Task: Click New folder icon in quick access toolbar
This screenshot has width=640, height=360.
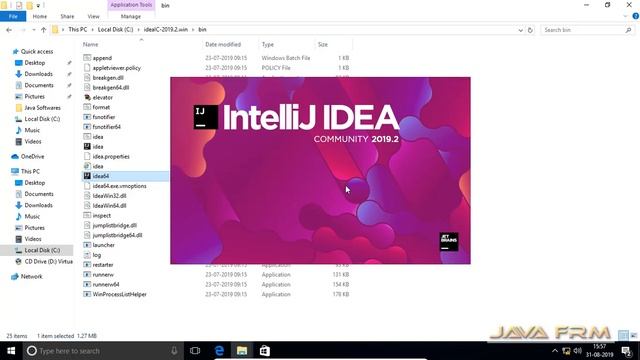Action: click(x=29, y=5)
